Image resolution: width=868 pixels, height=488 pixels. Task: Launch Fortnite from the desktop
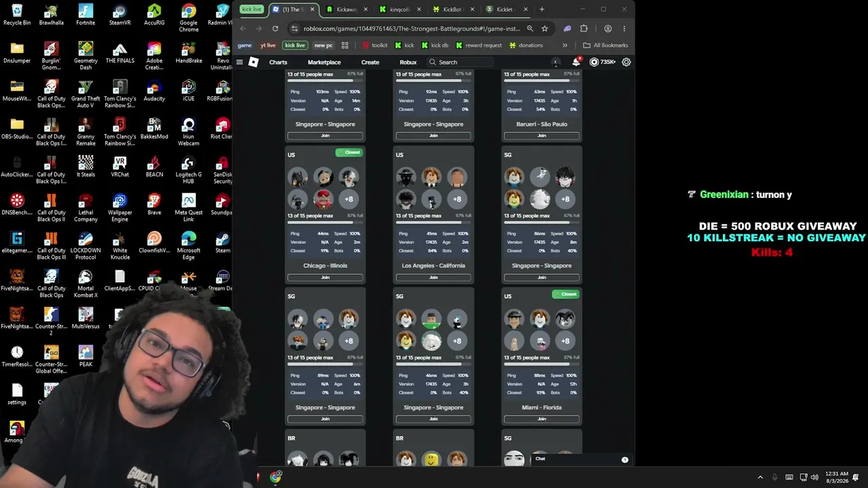[85, 15]
